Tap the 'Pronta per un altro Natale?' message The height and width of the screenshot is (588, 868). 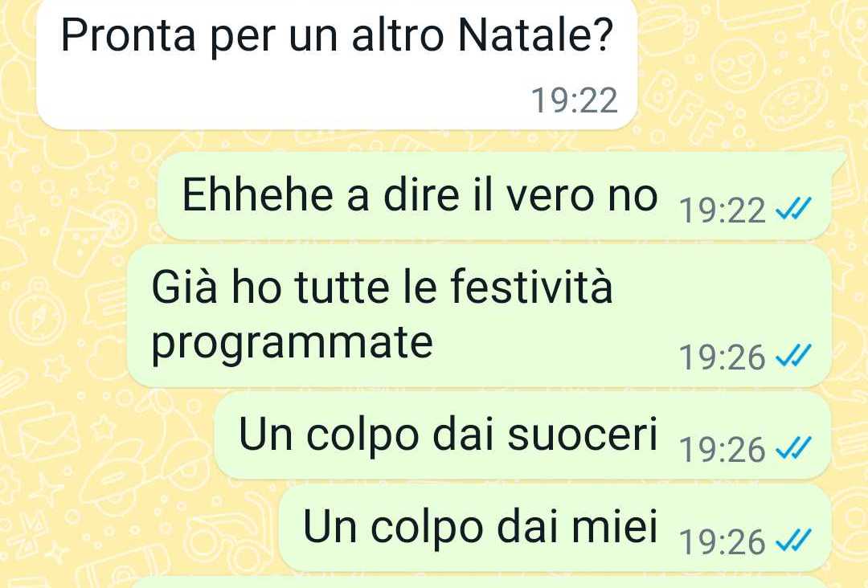[x=337, y=64]
